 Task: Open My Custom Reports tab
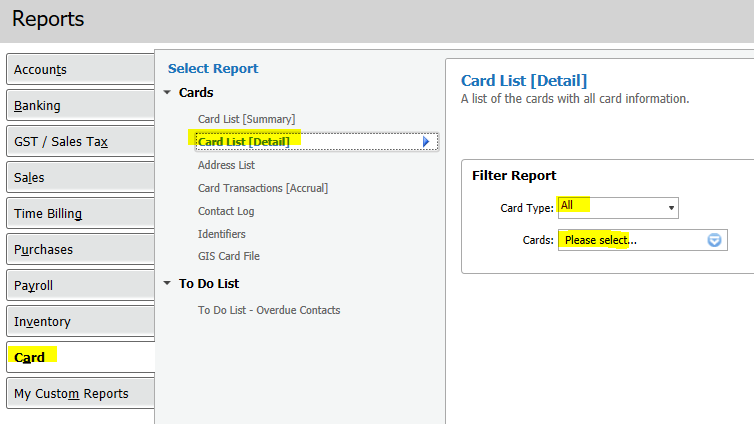tap(78, 393)
